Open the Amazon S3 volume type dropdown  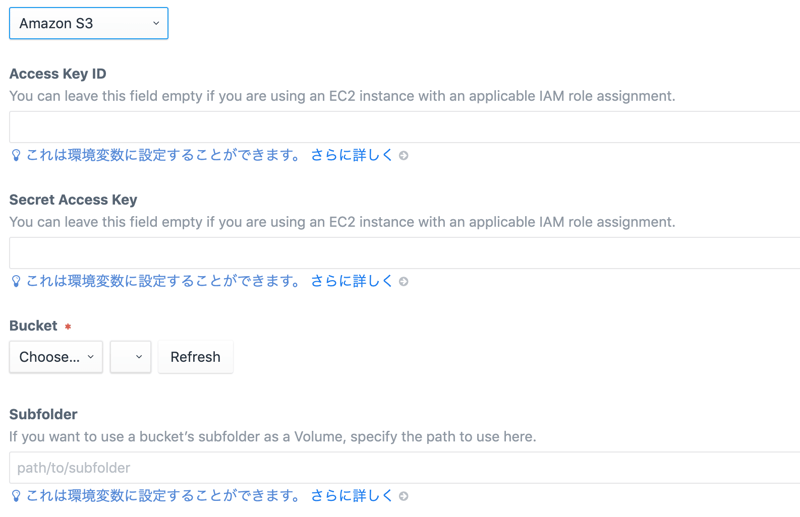88,23
